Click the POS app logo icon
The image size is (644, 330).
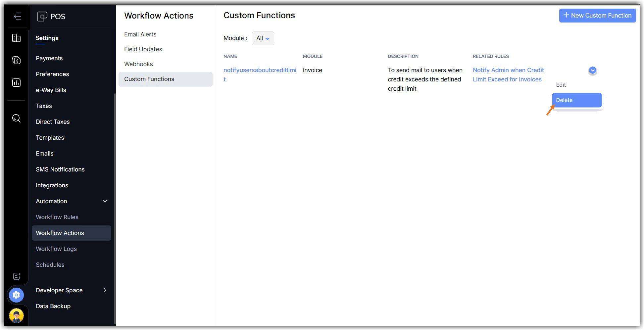click(42, 16)
